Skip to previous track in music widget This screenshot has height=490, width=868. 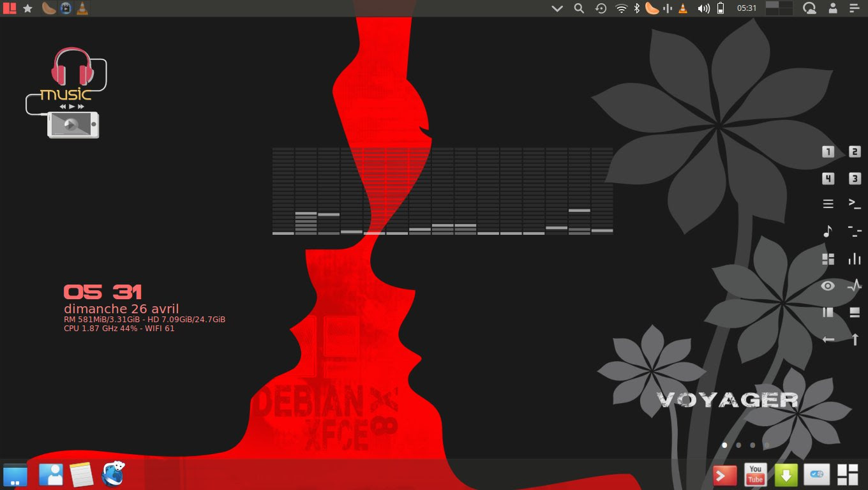63,107
